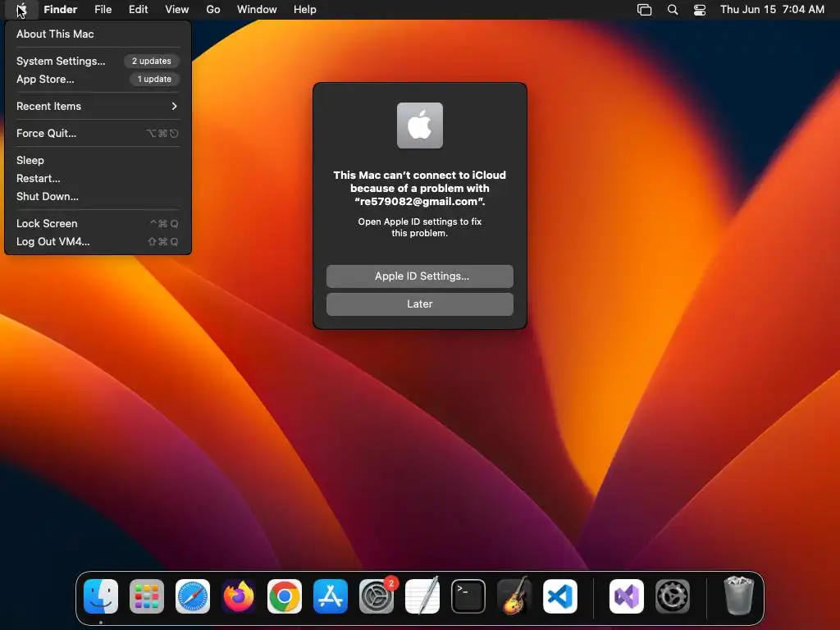This screenshot has height=630, width=840.
Task: Choose About This Mac
Action: click(98, 34)
